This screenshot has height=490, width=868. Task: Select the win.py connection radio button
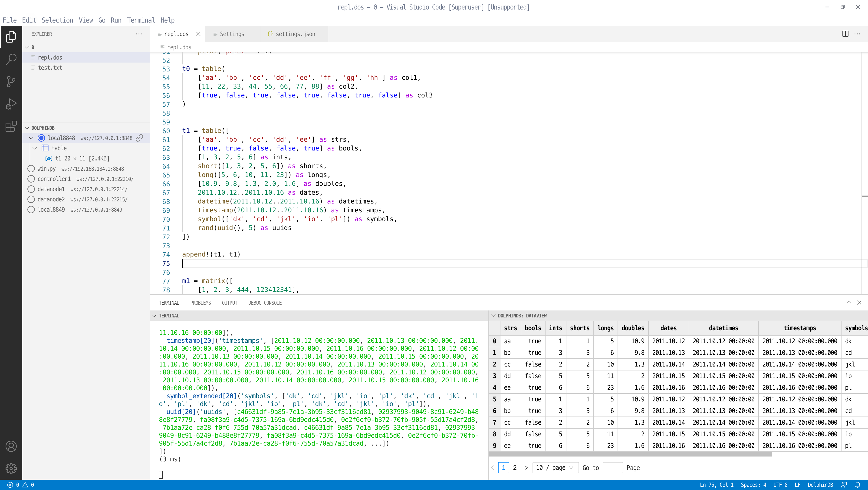click(31, 169)
